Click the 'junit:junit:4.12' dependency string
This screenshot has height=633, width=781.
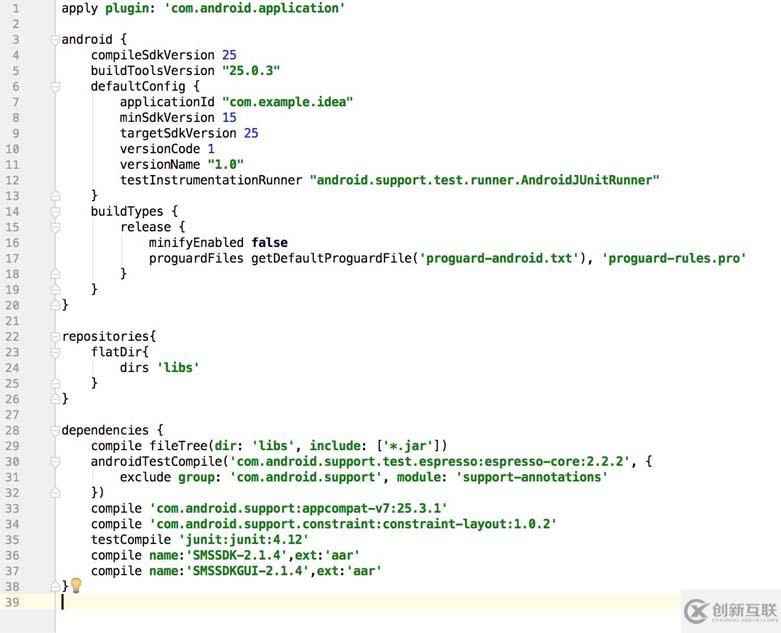click(244, 539)
